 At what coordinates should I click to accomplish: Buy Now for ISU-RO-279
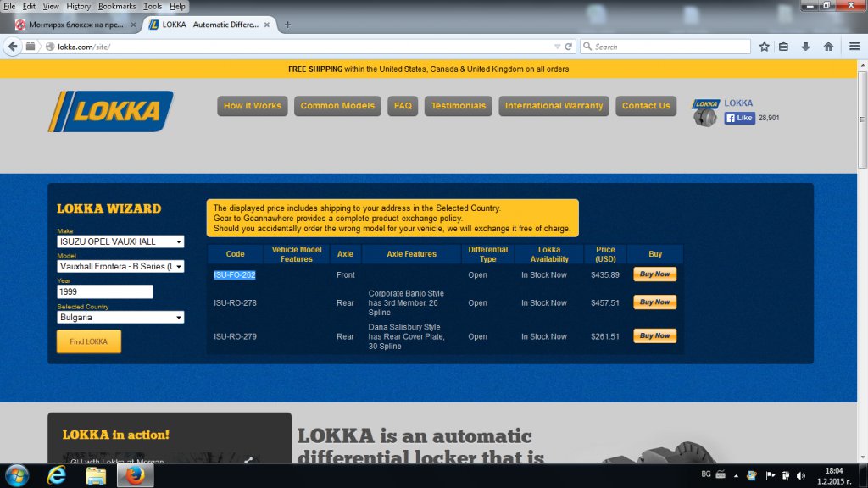pos(655,335)
